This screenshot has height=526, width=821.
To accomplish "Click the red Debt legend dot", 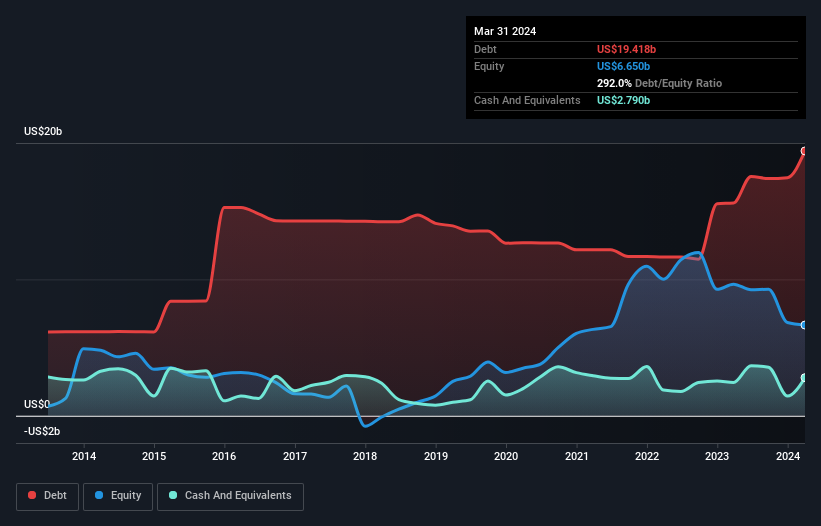I will [32, 495].
